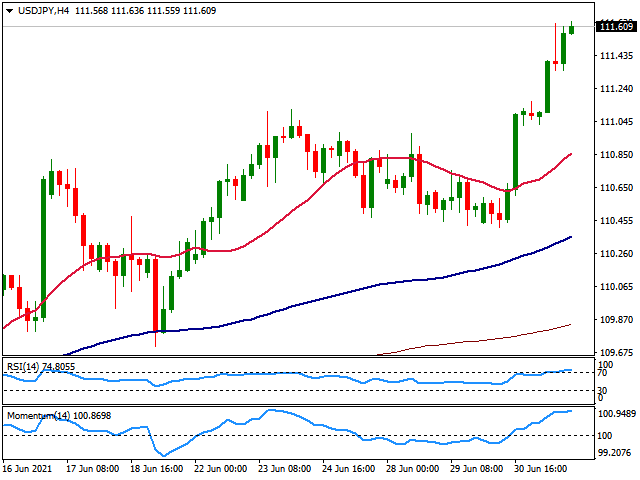Click the latest green candlestick at 111.609
The height and width of the screenshot is (480, 640).
pos(571,30)
